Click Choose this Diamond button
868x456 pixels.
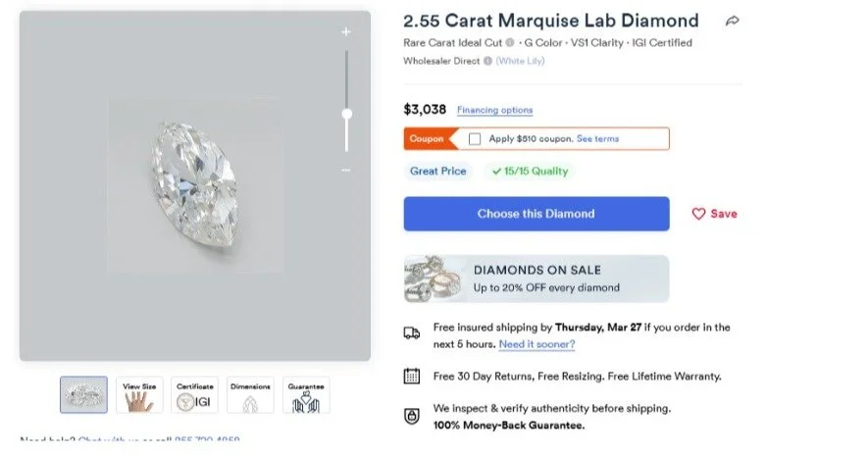tap(536, 214)
